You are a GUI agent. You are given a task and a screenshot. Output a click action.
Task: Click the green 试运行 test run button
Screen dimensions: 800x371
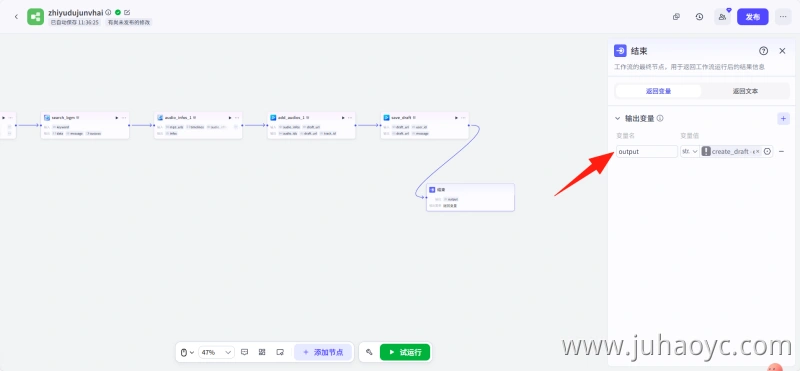pos(405,352)
